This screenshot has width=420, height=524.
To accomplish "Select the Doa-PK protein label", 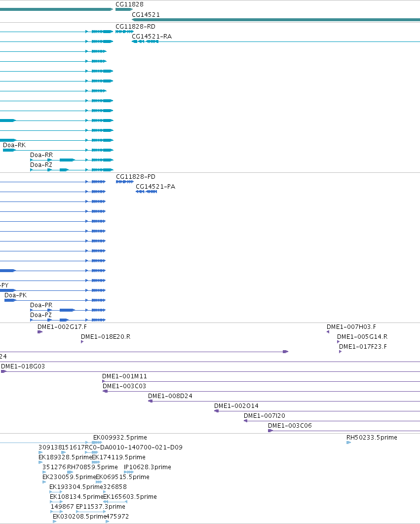I will (x=15, y=295).
